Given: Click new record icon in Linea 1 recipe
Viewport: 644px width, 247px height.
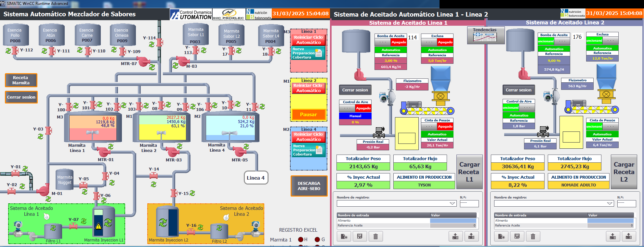Looking at the screenshot, I should pyautogui.click(x=344, y=236).
